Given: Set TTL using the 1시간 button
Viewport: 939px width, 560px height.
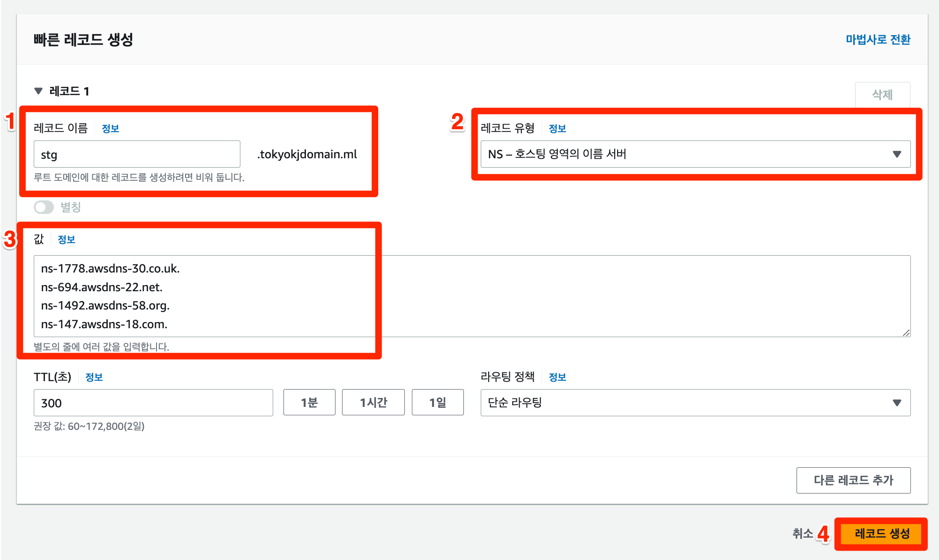Looking at the screenshot, I should 373,402.
